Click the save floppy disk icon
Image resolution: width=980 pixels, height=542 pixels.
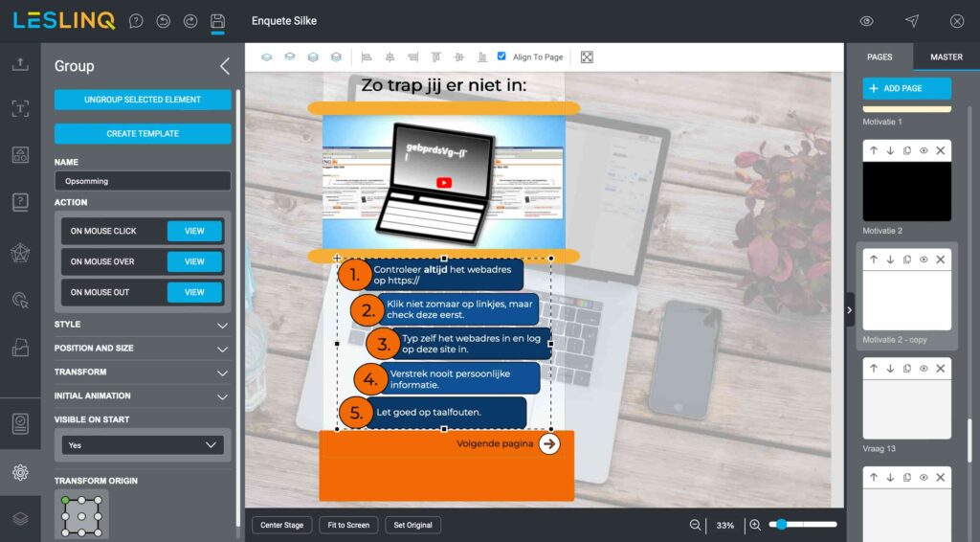(217, 21)
